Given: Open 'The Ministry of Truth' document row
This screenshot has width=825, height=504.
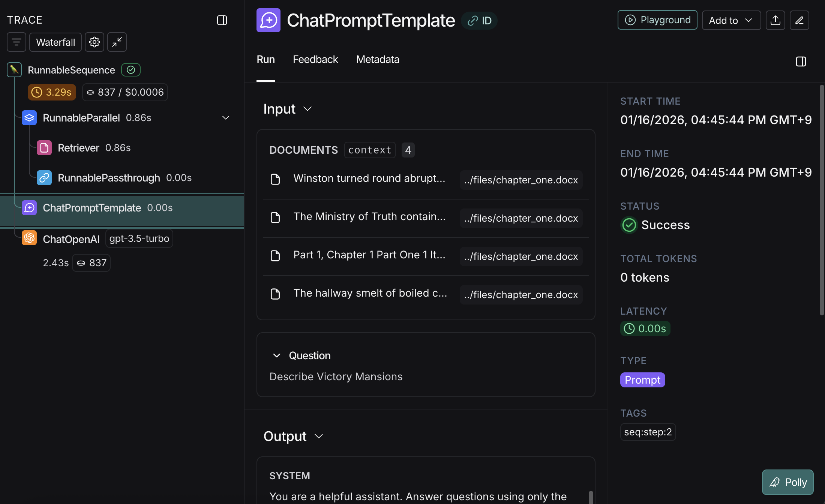Looking at the screenshot, I should coord(369,217).
